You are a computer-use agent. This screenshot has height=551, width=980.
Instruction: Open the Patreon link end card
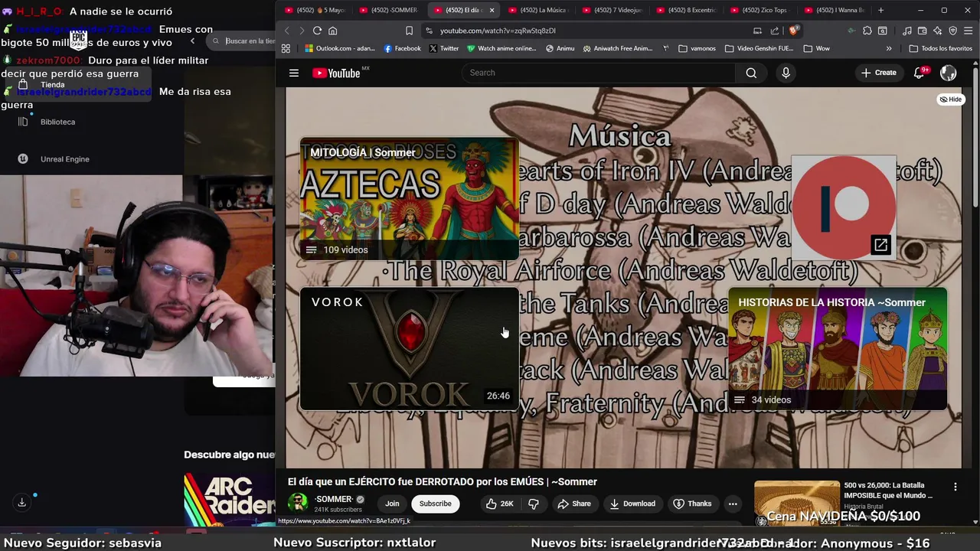844,207
